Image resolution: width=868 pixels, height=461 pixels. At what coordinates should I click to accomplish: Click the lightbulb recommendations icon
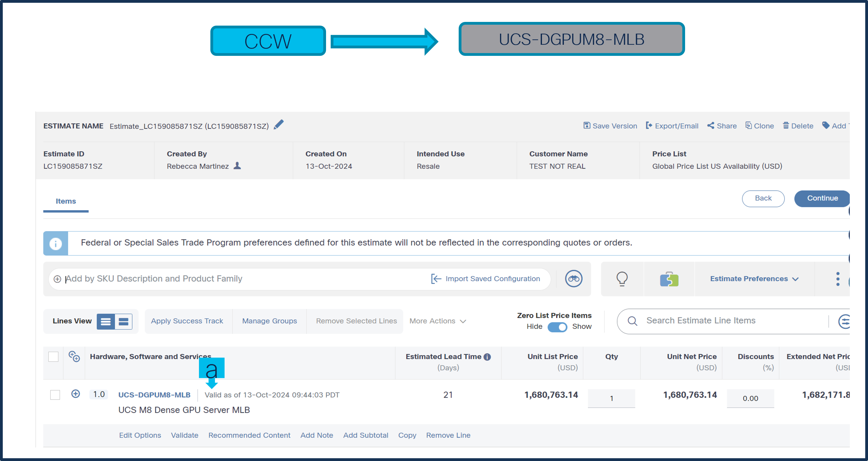pos(622,279)
